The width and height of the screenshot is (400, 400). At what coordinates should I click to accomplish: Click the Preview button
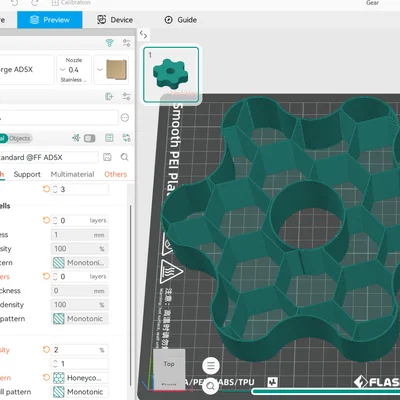coord(50,20)
